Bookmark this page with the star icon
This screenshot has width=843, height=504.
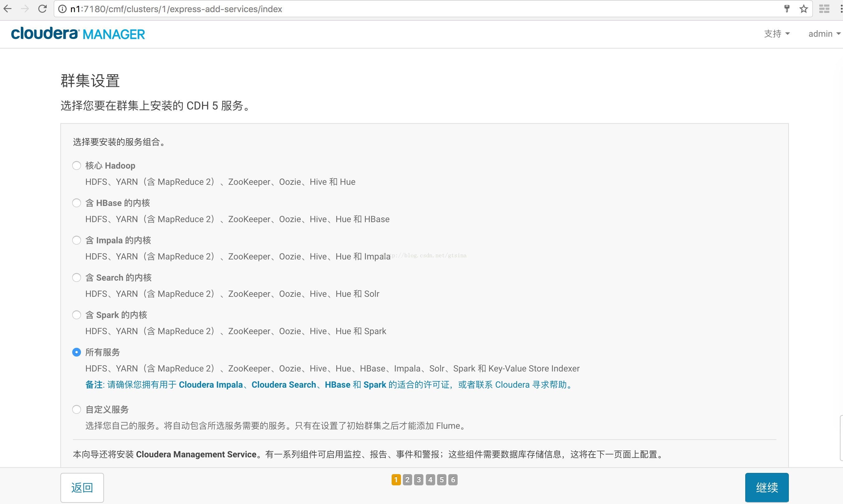803,9
